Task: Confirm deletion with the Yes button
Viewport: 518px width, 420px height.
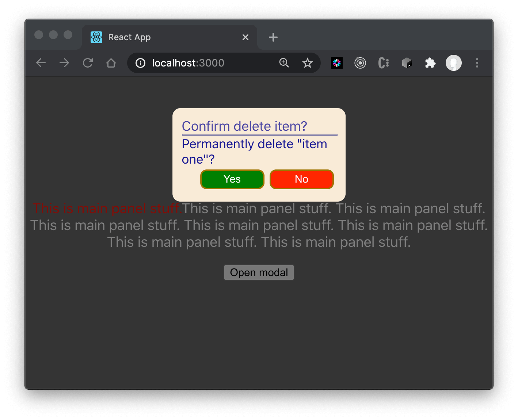Action: pyautogui.click(x=232, y=179)
